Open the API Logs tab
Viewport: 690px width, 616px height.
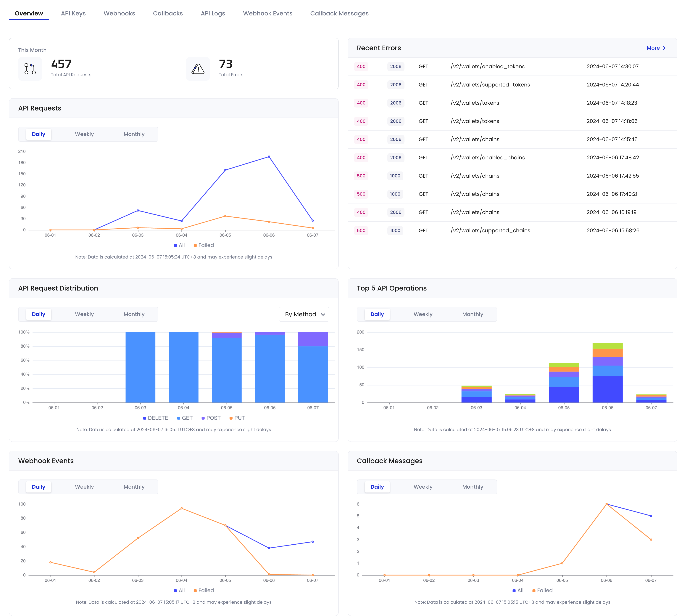coord(213,14)
